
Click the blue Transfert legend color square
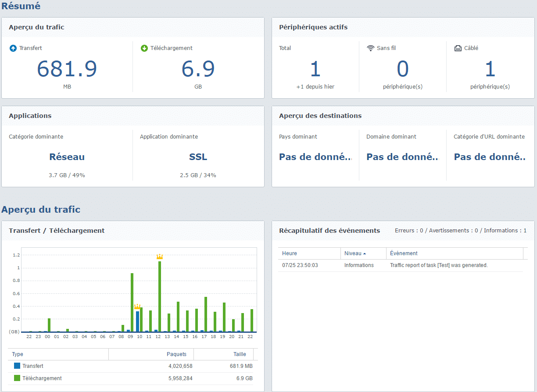pos(17,366)
